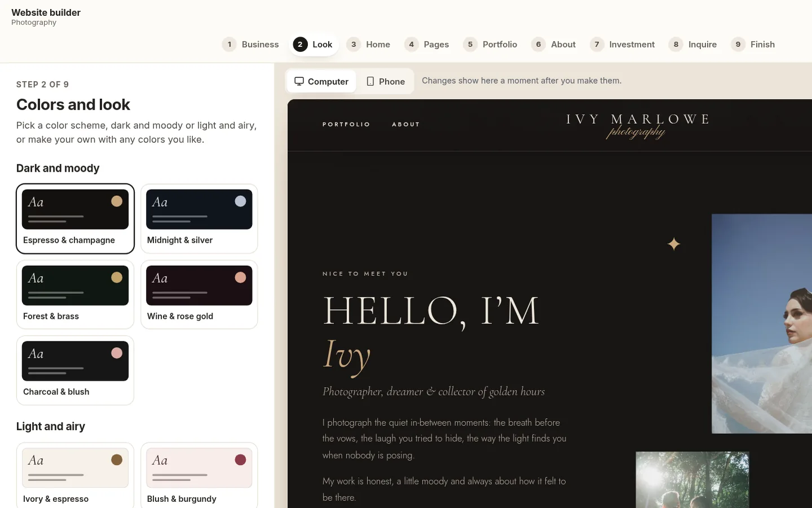Image resolution: width=812 pixels, height=508 pixels.
Task: Click the forest couple photo in preview
Action: click(692, 480)
